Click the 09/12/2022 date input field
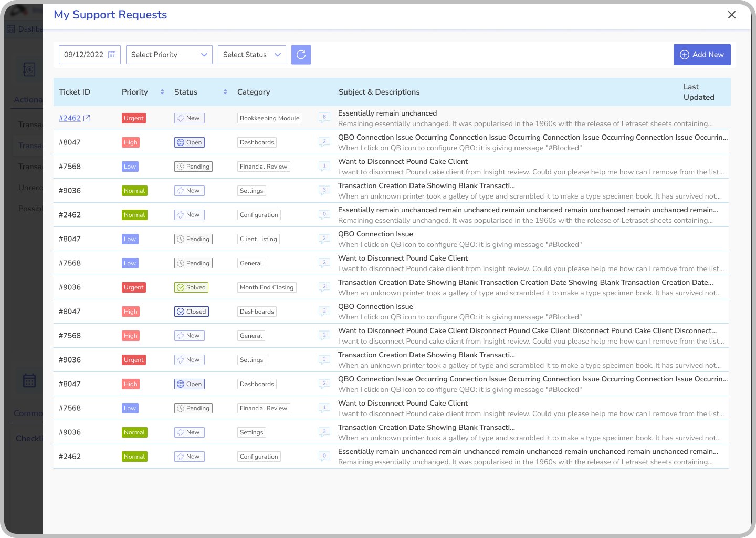 click(x=83, y=55)
